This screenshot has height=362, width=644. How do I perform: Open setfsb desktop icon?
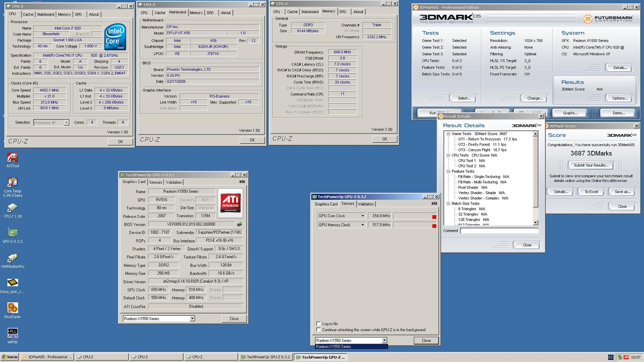tap(13, 336)
